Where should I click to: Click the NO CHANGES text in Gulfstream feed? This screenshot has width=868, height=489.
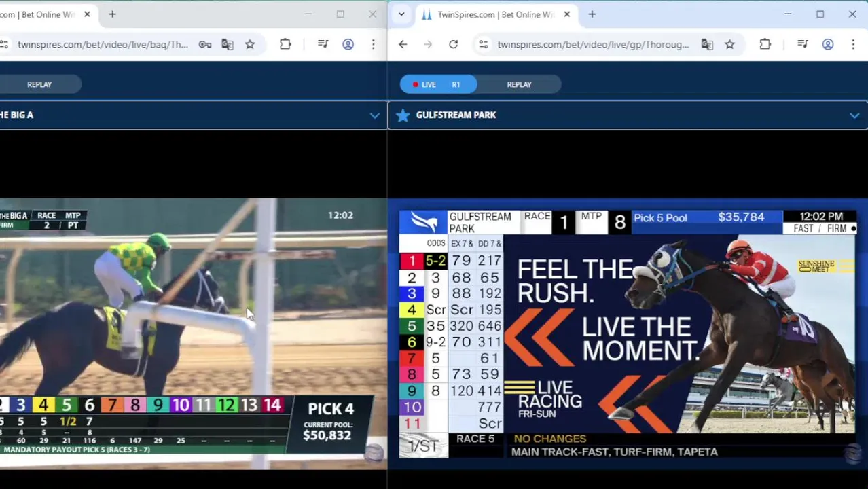pyautogui.click(x=550, y=439)
